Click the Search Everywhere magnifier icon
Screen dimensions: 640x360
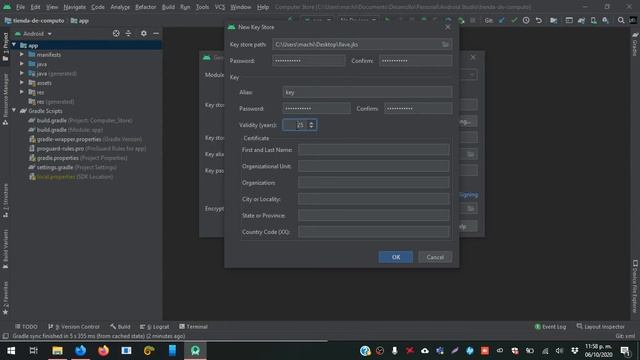click(x=621, y=20)
